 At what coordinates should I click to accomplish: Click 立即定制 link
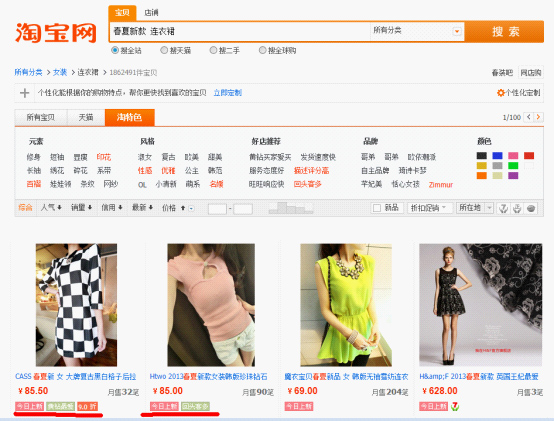coord(228,93)
